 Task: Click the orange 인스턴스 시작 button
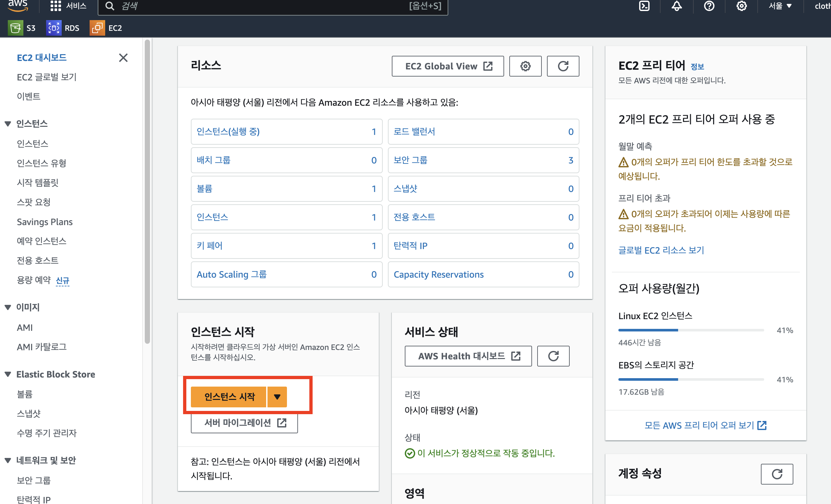pyautogui.click(x=228, y=397)
